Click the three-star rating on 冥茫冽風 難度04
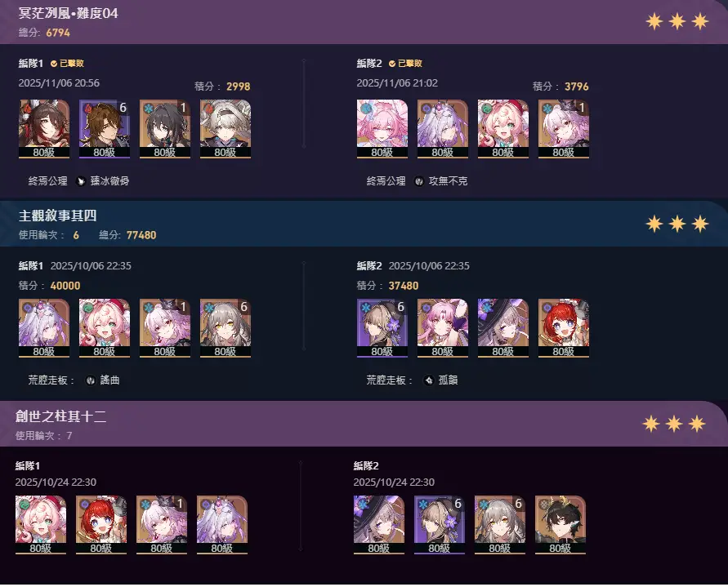 (677, 21)
